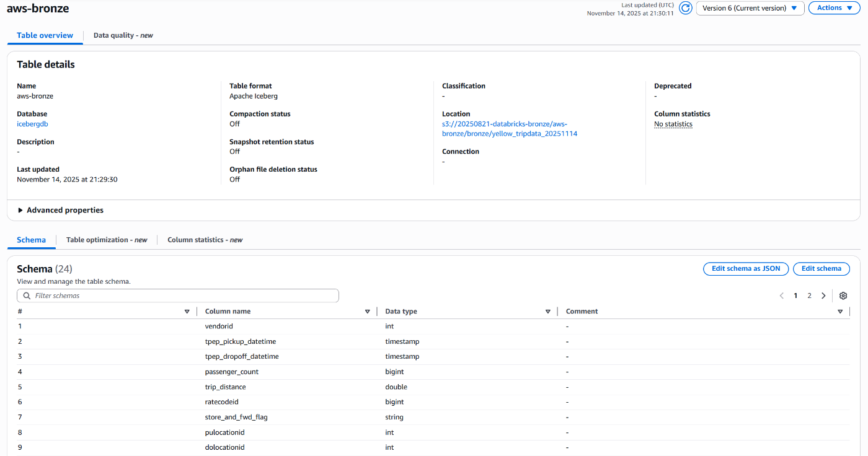Viewport: 868px width, 456px height.
Task: Click the Table details heading
Action: [x=46, y=64]
